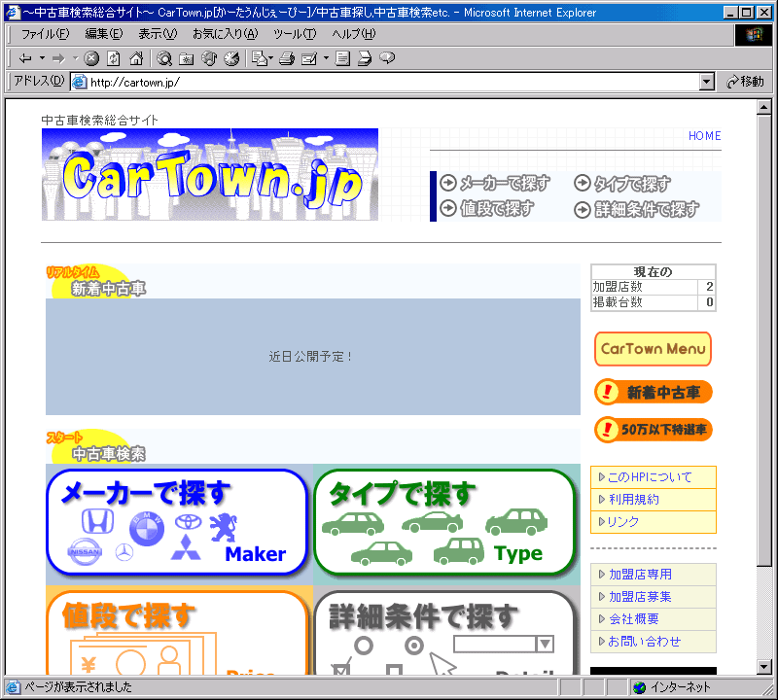Open the Back button history dropdown arrow
This screenshot has height=700, width=778.
click(x=42, y=58)
